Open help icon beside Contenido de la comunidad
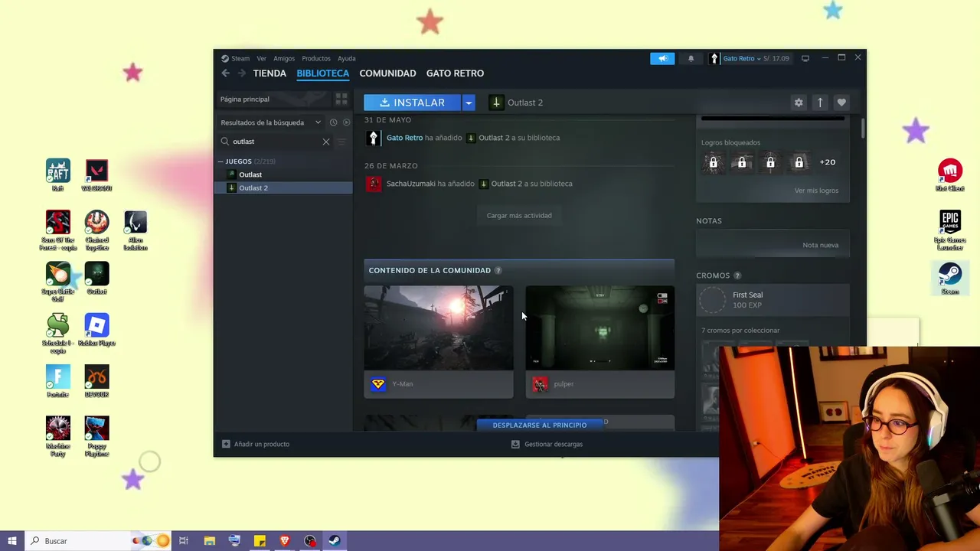Viewport: 980px width, 551px height. pos(498,270)
